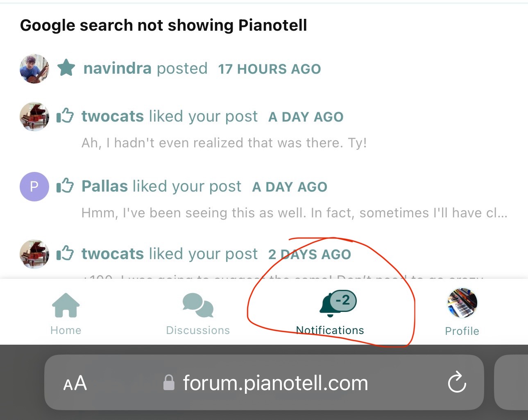The height and width of the screenshot is (420, 528).
Task: Reload page with Safari refresh icon
Action: tap(457, 383)
